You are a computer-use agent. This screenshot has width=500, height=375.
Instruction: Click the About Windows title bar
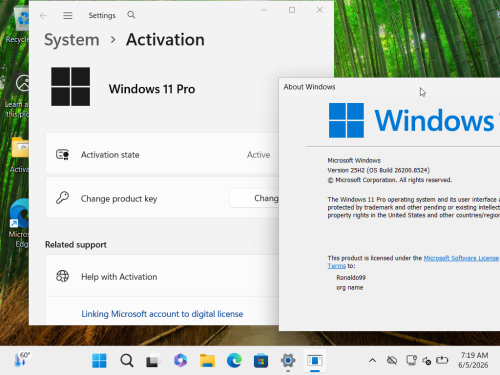pyautogui.click(x=389, y=87)
